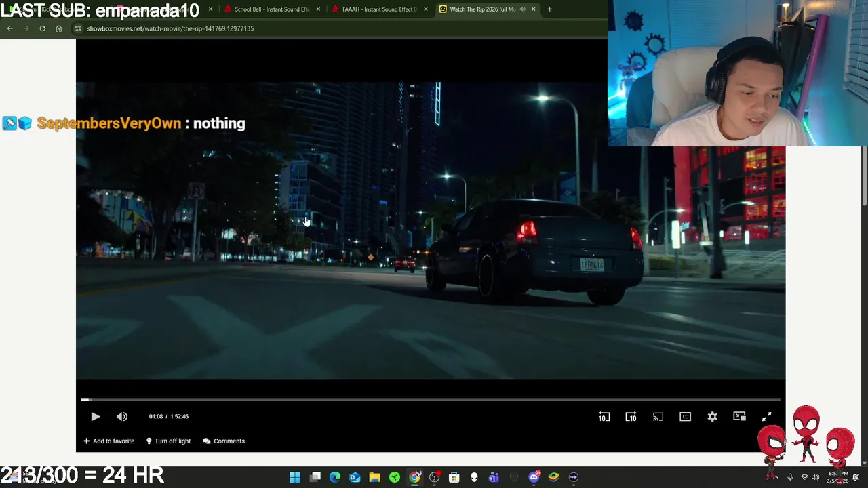Click the paused movie frame with the car
This screenshot has width=868, height=488.
pos(431,230)
